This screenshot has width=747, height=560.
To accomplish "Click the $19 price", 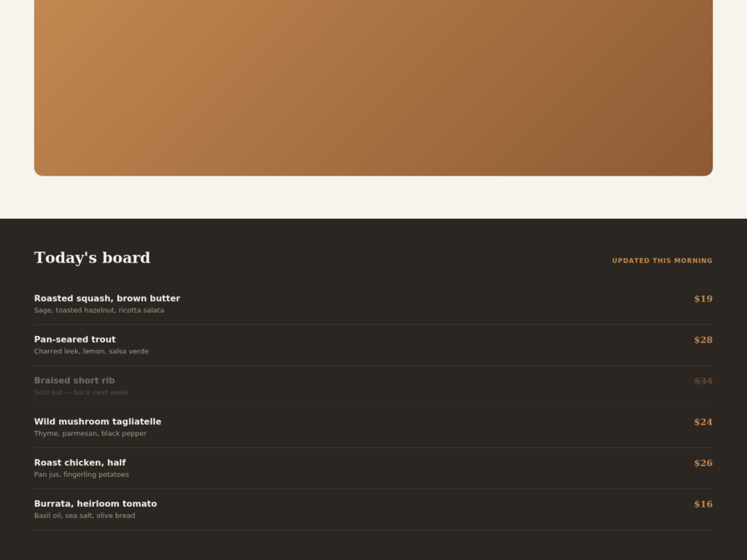I will click(703, 298).
